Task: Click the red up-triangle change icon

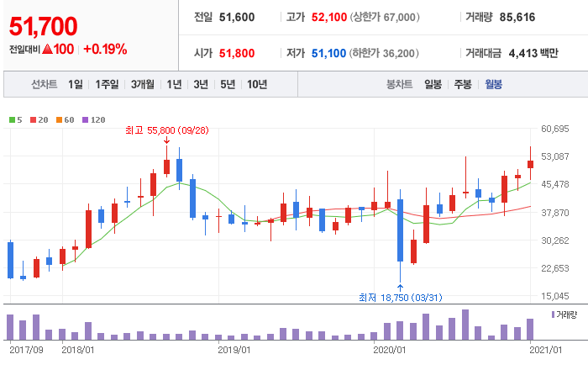Action: 47,49
